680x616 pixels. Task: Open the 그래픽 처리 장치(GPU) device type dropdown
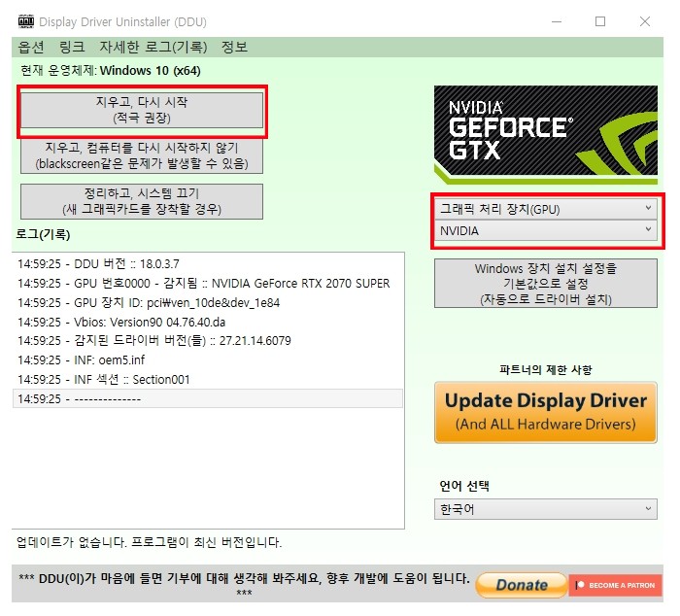[x=546, y=209]
